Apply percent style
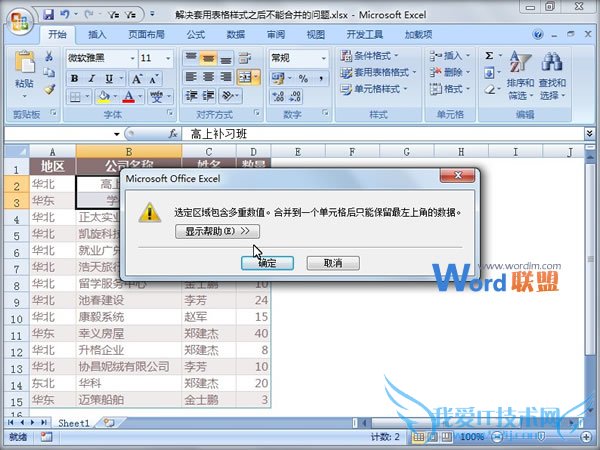Image resolution: width=600 pixels, height=450 pixels. click(303, 78)
